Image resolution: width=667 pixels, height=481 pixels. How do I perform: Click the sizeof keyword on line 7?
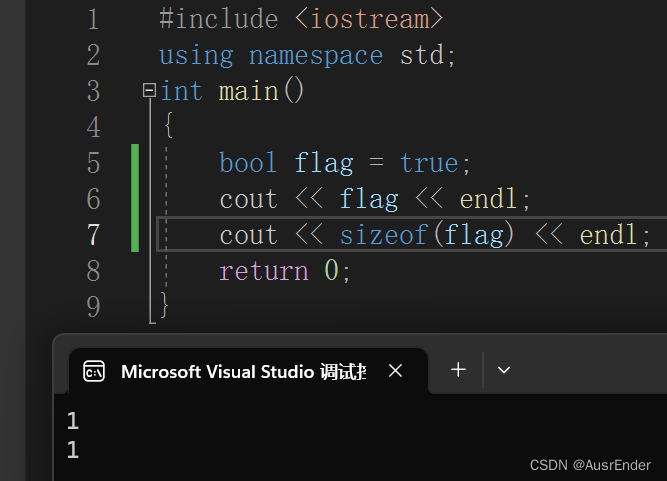384,235
